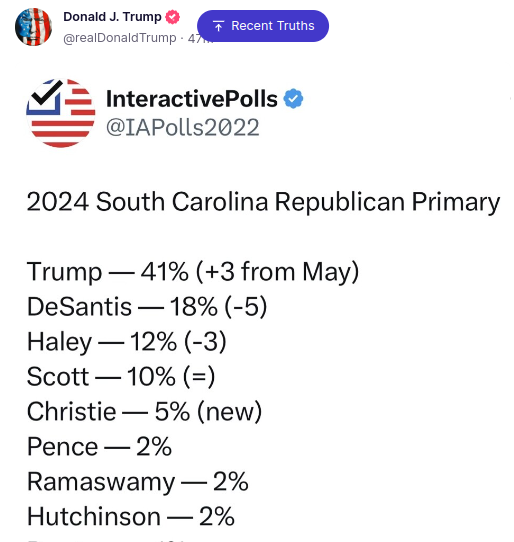Click the Ramaswamy — 2% result line
This screenshot has height=542, width=514.
[x=138, y=482]
